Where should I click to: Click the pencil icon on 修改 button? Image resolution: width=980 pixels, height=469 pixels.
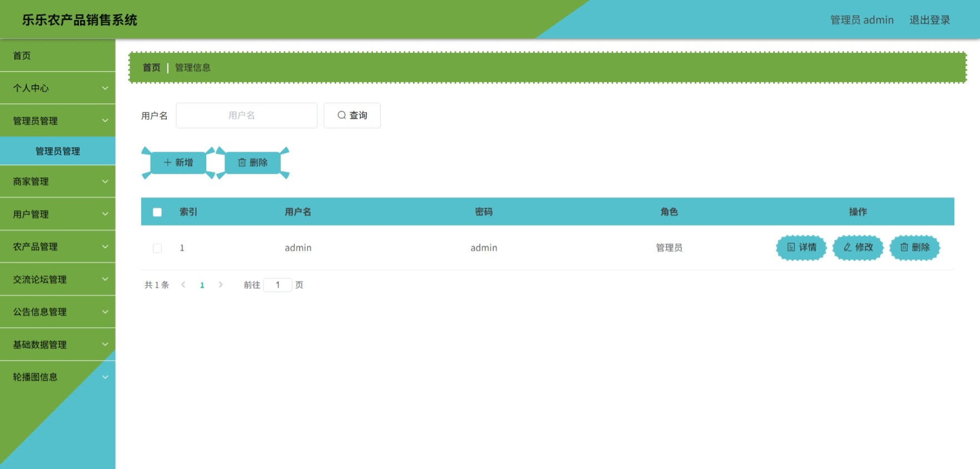click(x=848, y=247)
